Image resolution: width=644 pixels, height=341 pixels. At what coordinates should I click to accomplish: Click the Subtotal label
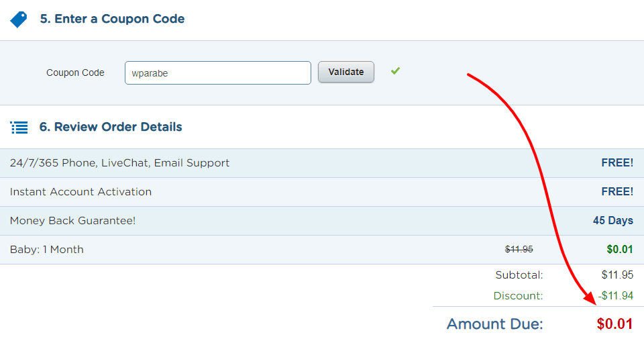(519, 275)
